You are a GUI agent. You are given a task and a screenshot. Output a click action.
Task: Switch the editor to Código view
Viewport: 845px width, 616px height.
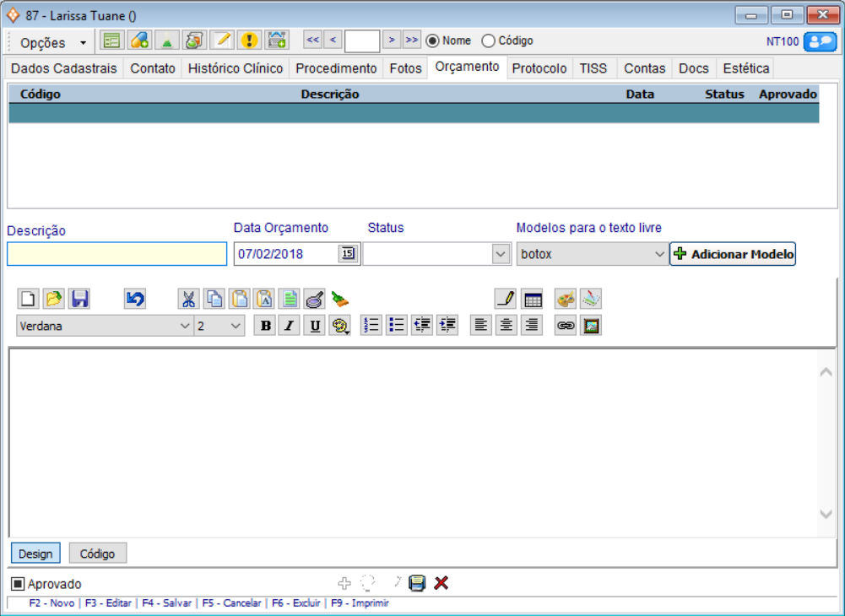97,554
